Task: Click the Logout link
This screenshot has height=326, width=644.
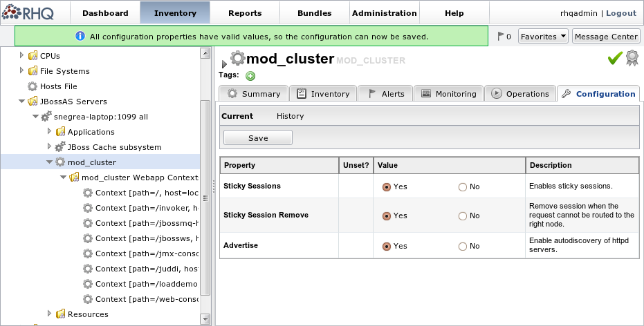Action: point(621,13)
